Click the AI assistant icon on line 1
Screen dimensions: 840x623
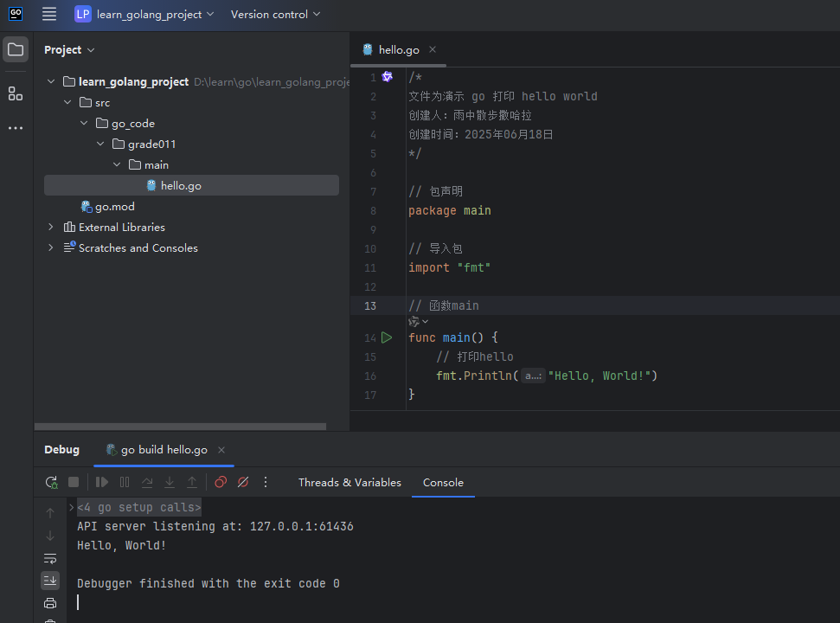tap(387, 77)
